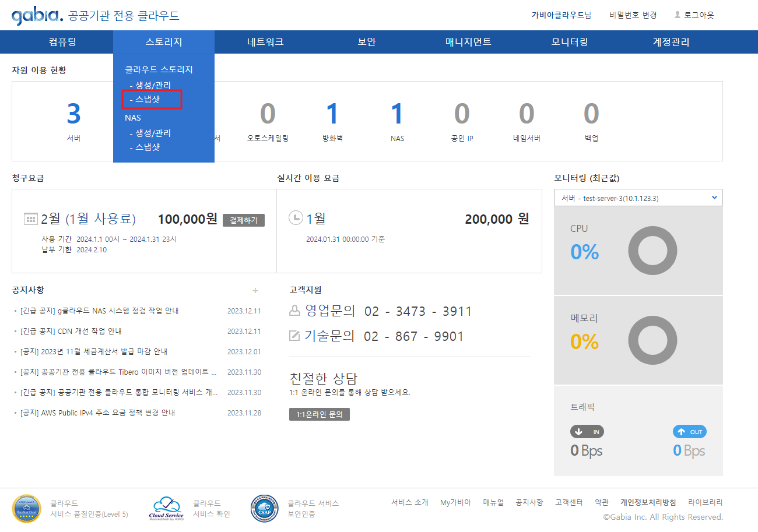Click the logout user icon
The height and width of the screenshot is (532, 758).
click(678, 15)
